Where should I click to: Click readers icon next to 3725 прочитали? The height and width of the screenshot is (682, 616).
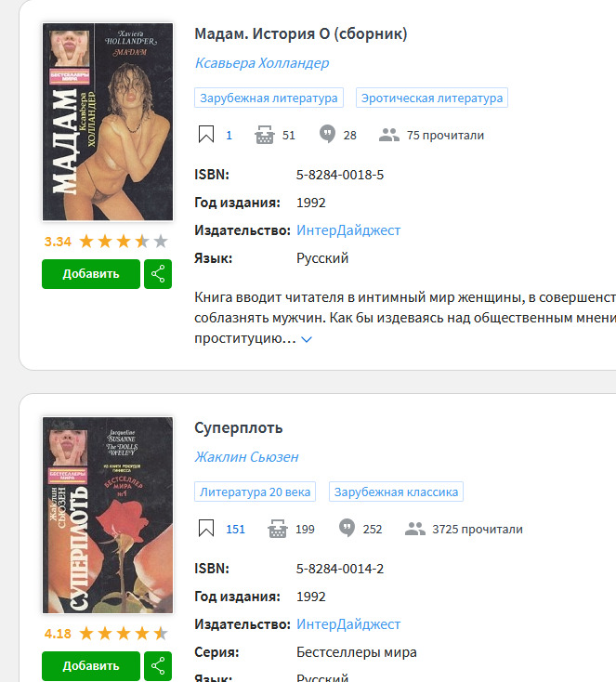click(415, 529)
